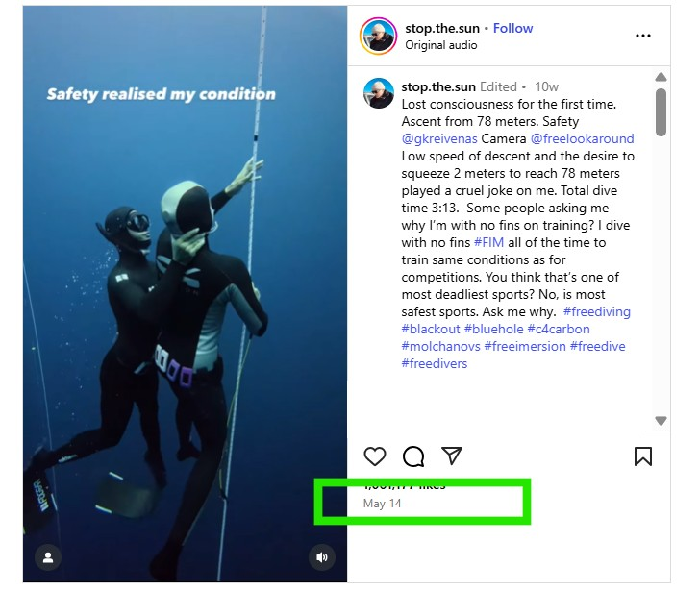Mute the video with speaker icon

(x=322, y=556)
